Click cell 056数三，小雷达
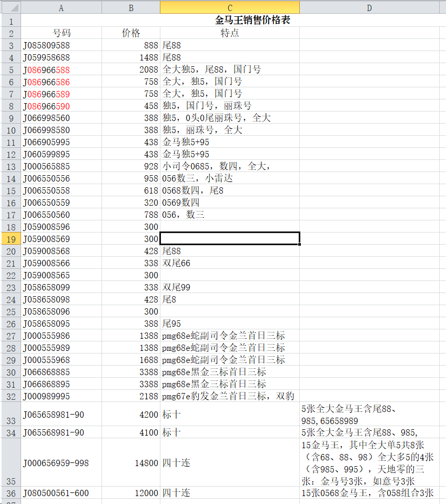Viewport: 446px width, 504px height. click(x=230, y=178)
